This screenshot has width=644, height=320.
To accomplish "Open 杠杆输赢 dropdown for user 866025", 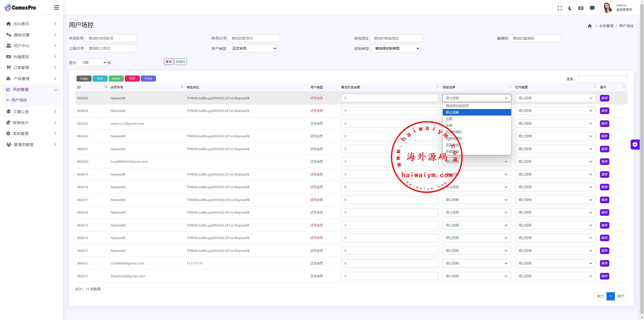I will coord(555,98).
